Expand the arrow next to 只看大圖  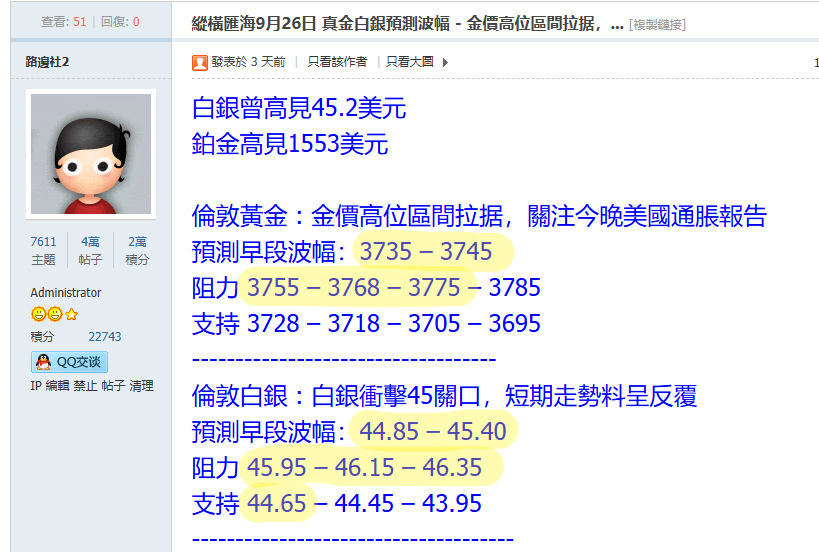445,62
